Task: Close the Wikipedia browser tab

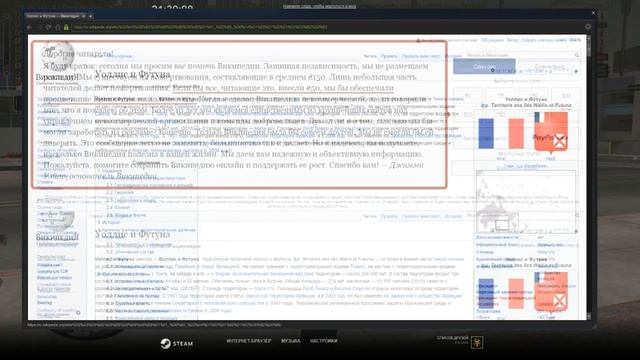Action: [x=84, y=16]
